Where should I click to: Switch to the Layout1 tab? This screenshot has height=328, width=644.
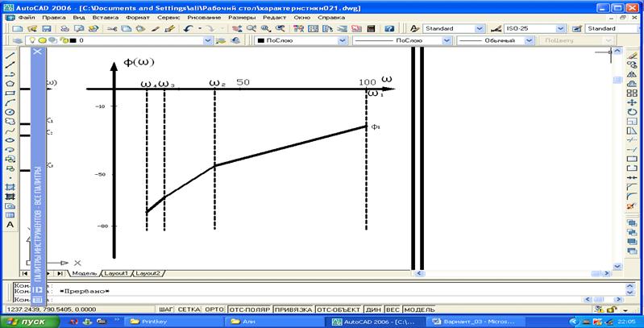117,273
